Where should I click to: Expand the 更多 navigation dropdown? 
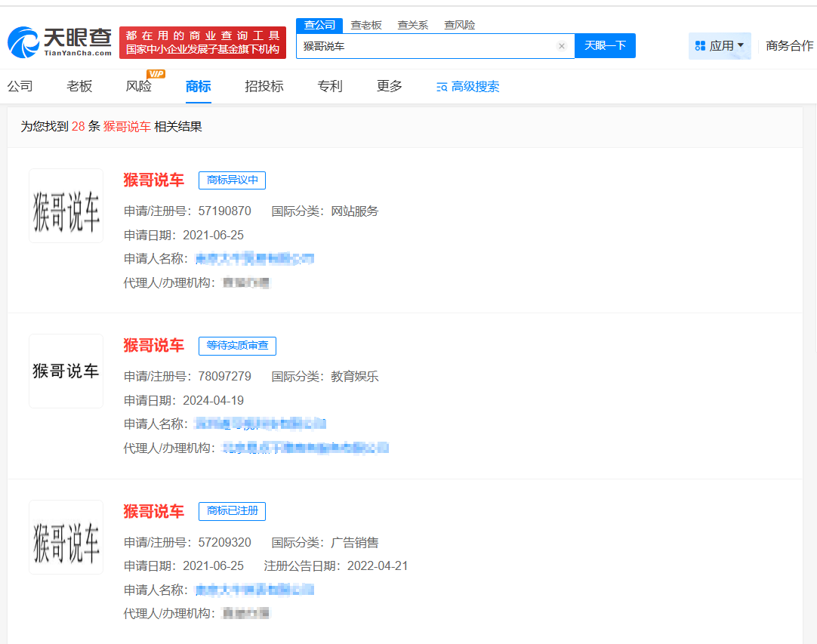coord(388,86)
